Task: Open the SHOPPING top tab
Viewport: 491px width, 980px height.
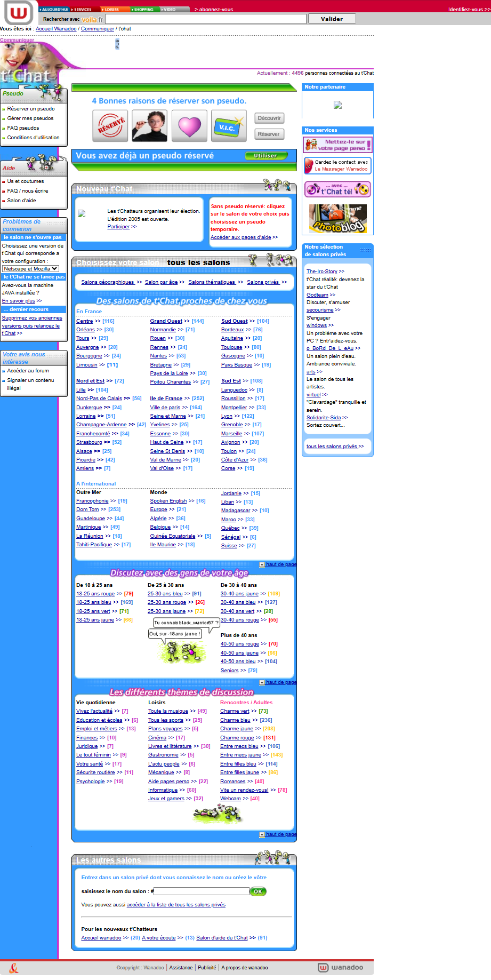Action: [145, 10]
